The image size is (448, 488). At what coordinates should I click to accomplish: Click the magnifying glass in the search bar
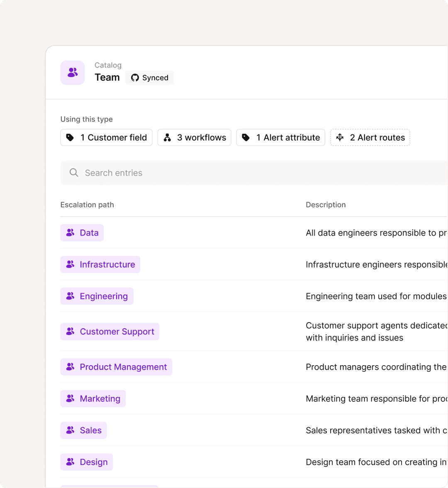[x=74, y=173]
